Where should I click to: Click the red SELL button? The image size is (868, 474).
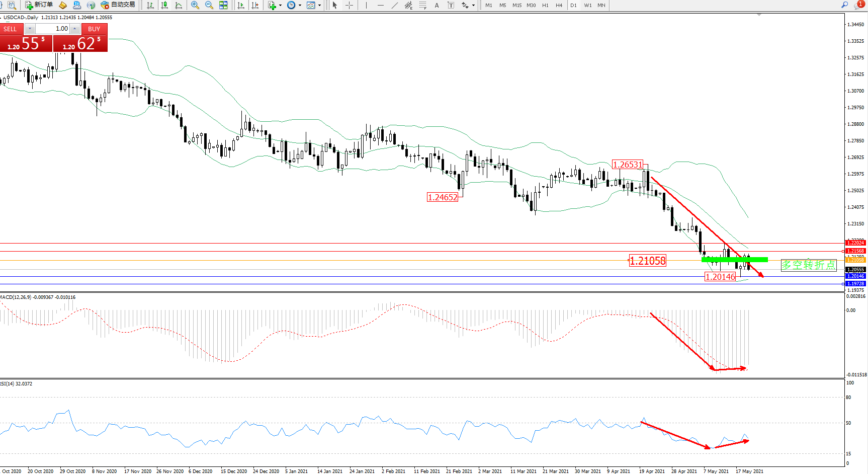tap(11, 29)
